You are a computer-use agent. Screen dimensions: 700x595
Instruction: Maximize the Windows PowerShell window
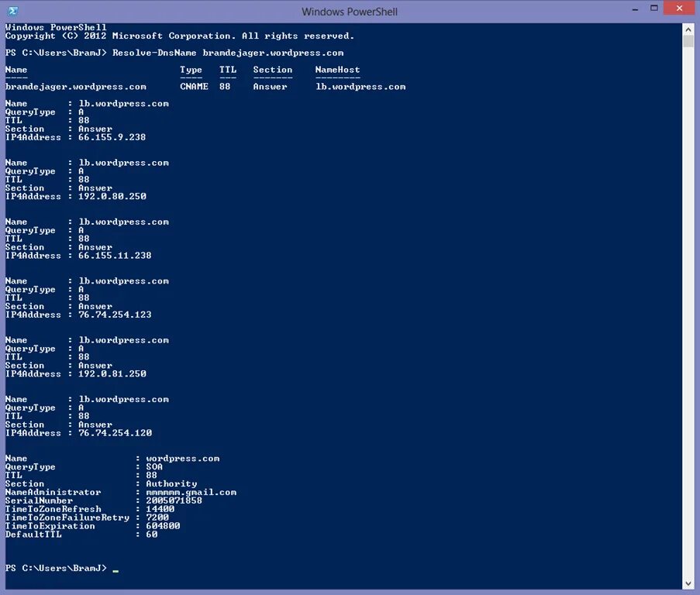tap(654, 8)
